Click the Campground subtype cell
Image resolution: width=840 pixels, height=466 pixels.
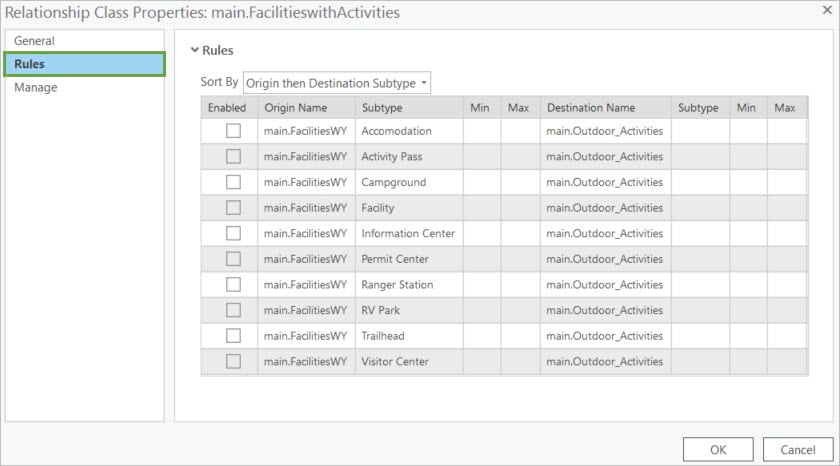point(409,182)
